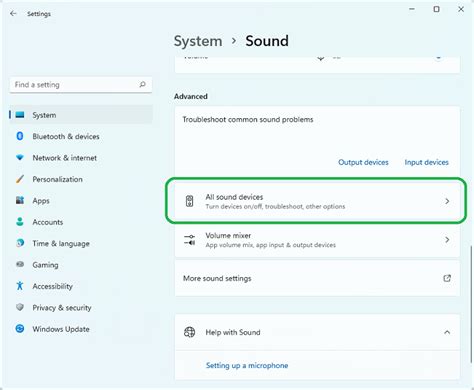
Task: Select Network & internet in sidebar
Action: coord(65,158)
